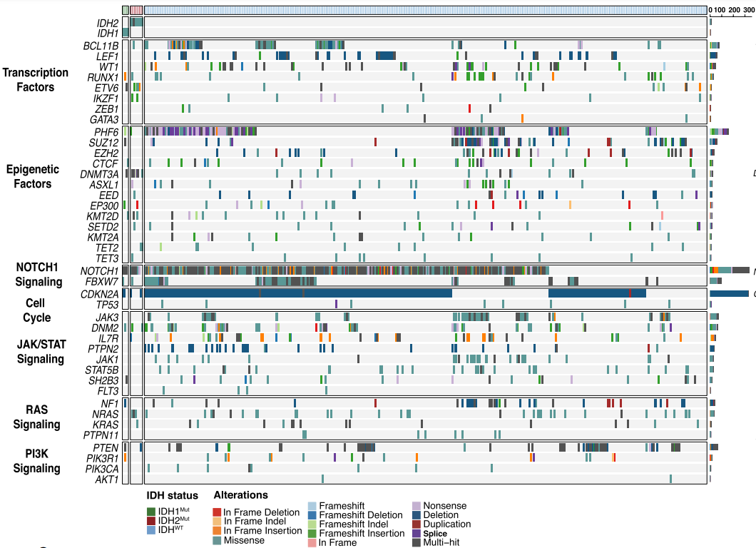Screen dimensions: 756x548
Task: Click the Multi-hit gray legend swatch
Action: click(x=417, y=542)
